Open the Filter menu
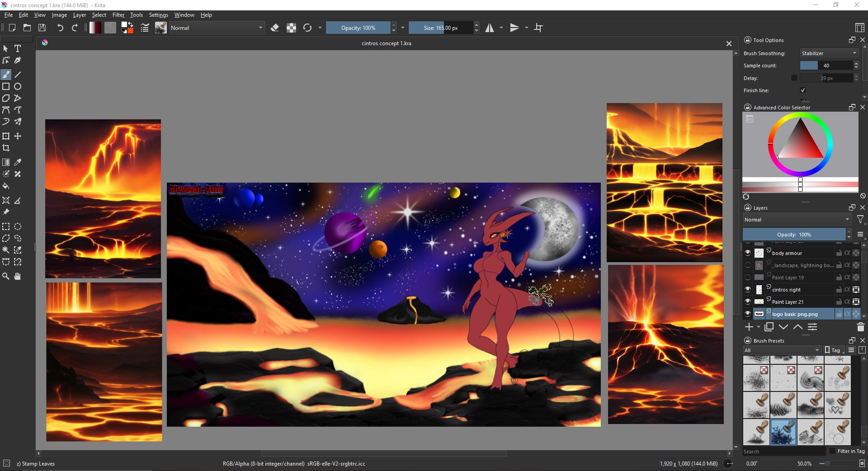Screen dimensions: 868x471 (x=118, y=15)
